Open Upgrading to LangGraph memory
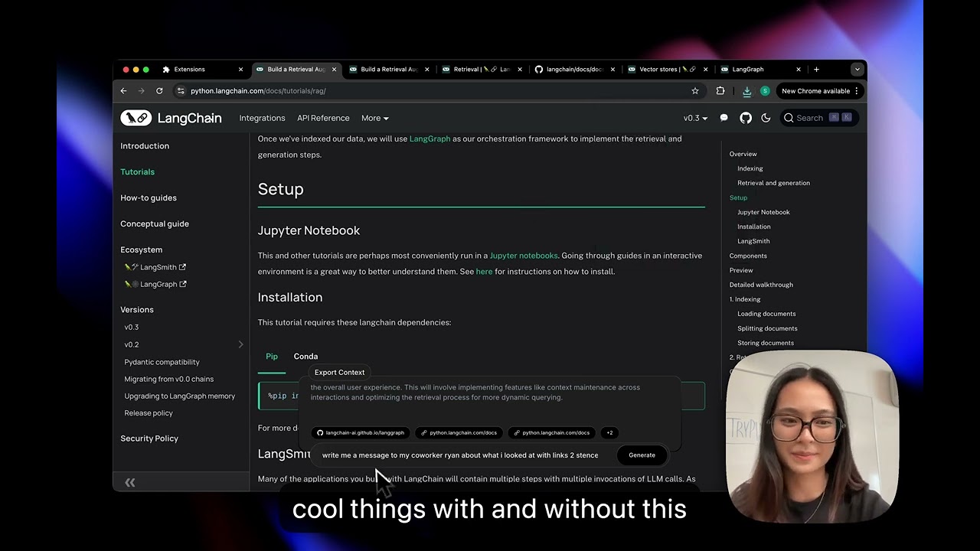The image size is (980, 551). click(x=180, y=396)
